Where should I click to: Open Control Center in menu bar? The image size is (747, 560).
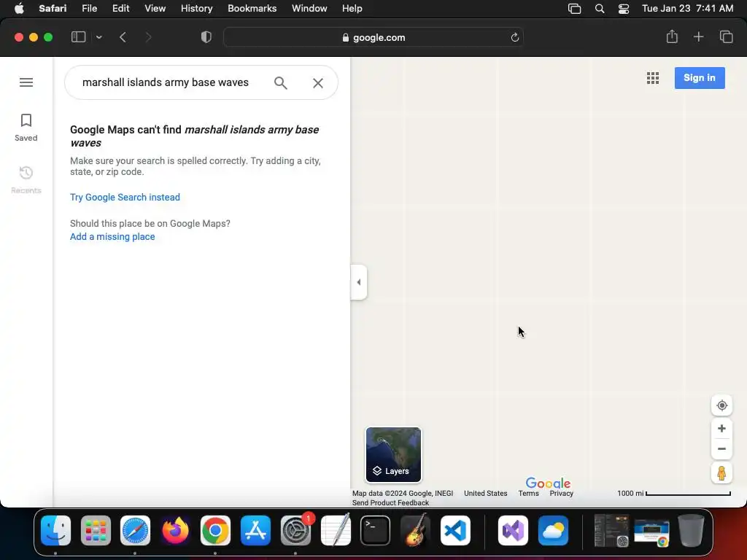pos(624,9)
